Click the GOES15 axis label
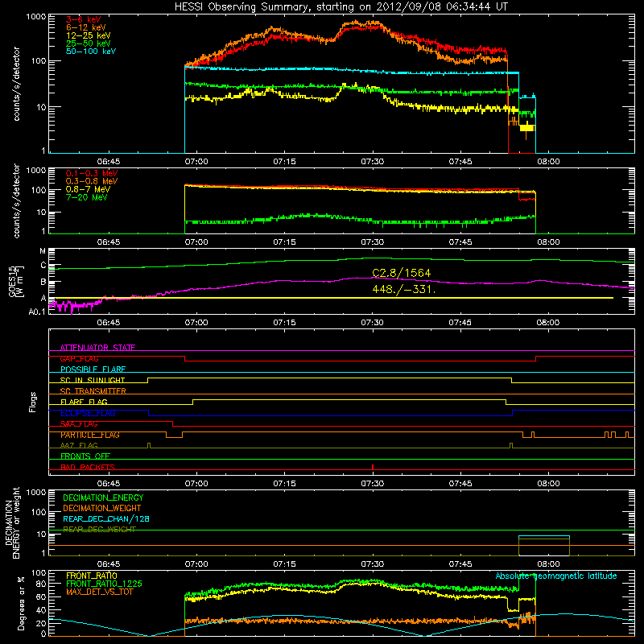Screen dimensions: 644x644 point(12,281)
